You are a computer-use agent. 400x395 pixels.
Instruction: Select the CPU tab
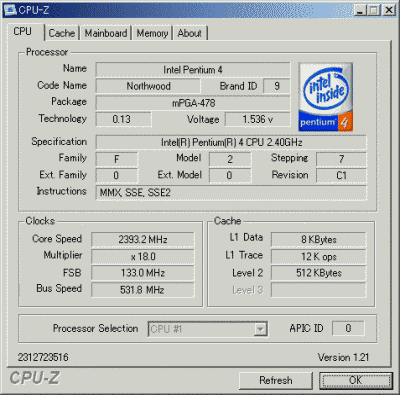click(x=23, y=32)
